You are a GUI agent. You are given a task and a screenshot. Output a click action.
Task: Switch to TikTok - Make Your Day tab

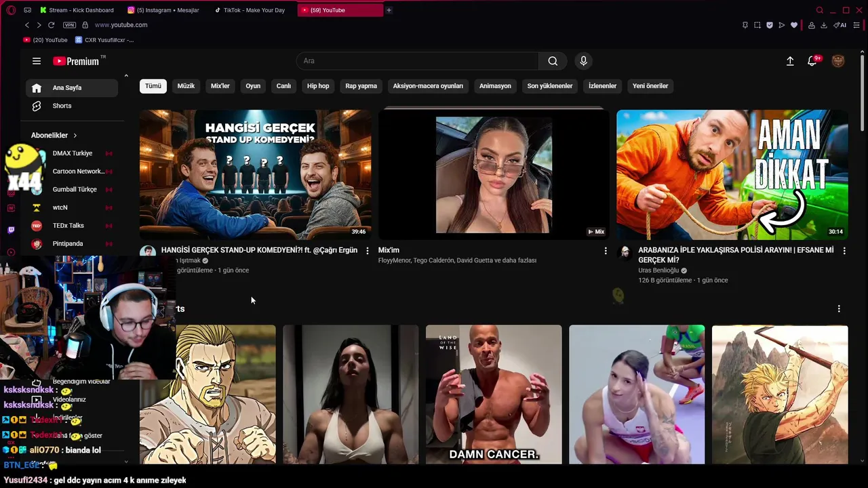pyautogui.click(x=252, y=10)
